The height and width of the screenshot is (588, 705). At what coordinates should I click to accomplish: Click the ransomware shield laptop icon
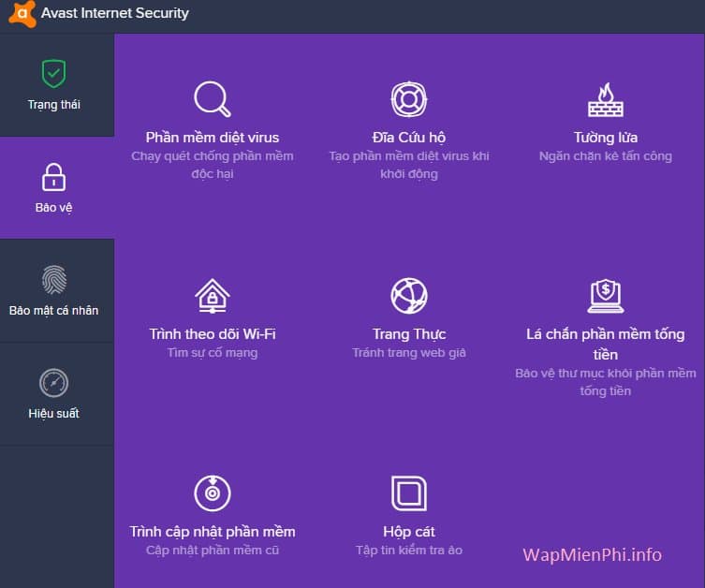point(606,295)
